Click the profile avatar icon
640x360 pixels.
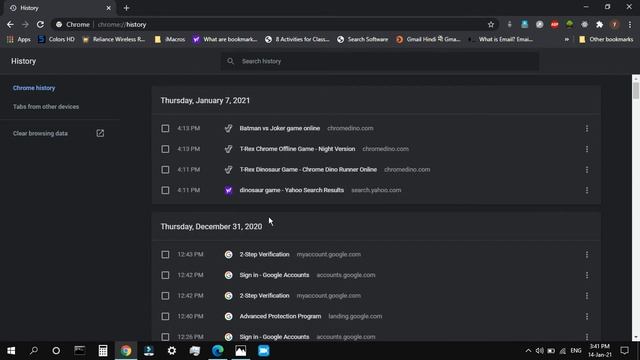point(614,24)
